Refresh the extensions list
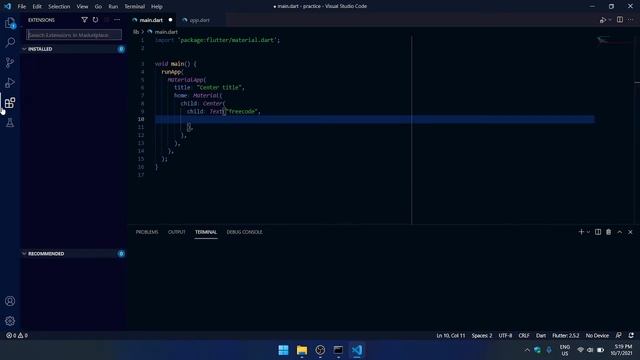This screenshot has height=360, width=640. pos(95,20)
